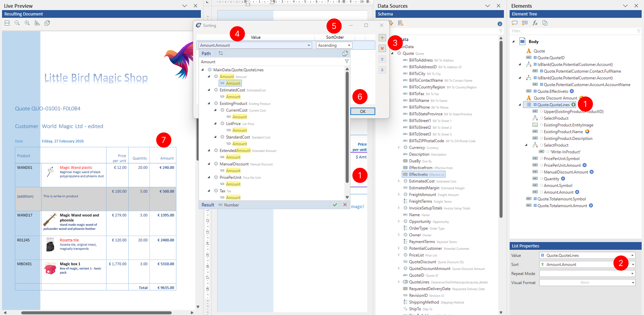Click the swap arrows icon beside Path
Screen dimensions: 644x315
pyautogui.click(x=221, y=53)
